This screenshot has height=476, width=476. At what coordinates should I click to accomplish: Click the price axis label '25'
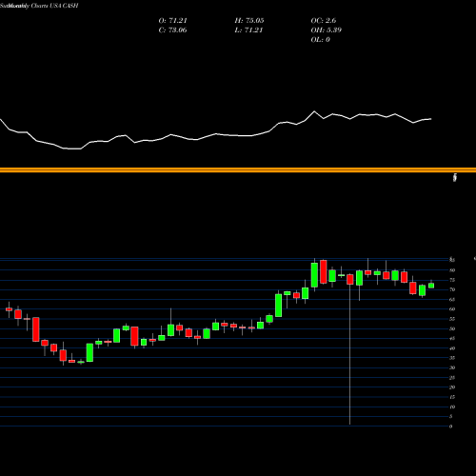pos(452,378)
